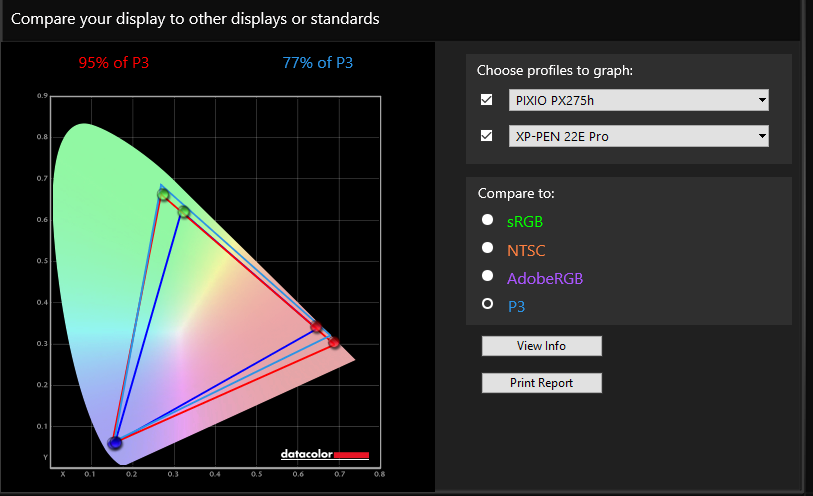Select the AdobeRGB comparison radio button
Viewport: 813px width, 496px height.
[x=487, y=276]
